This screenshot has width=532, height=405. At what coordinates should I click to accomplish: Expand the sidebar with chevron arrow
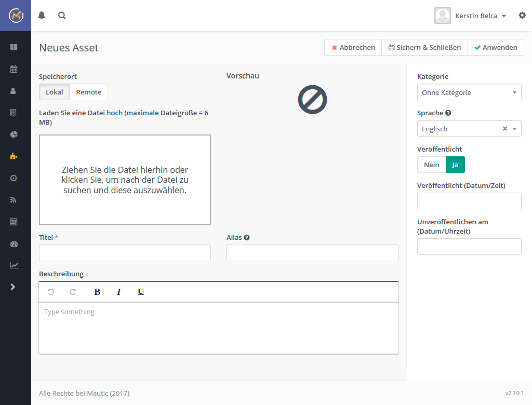(x=14, y=287)
